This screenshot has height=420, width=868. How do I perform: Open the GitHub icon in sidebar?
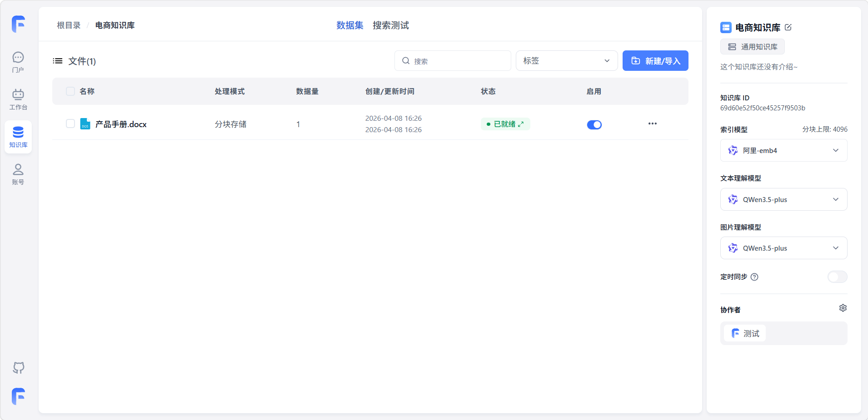click(x=18, y=367)
